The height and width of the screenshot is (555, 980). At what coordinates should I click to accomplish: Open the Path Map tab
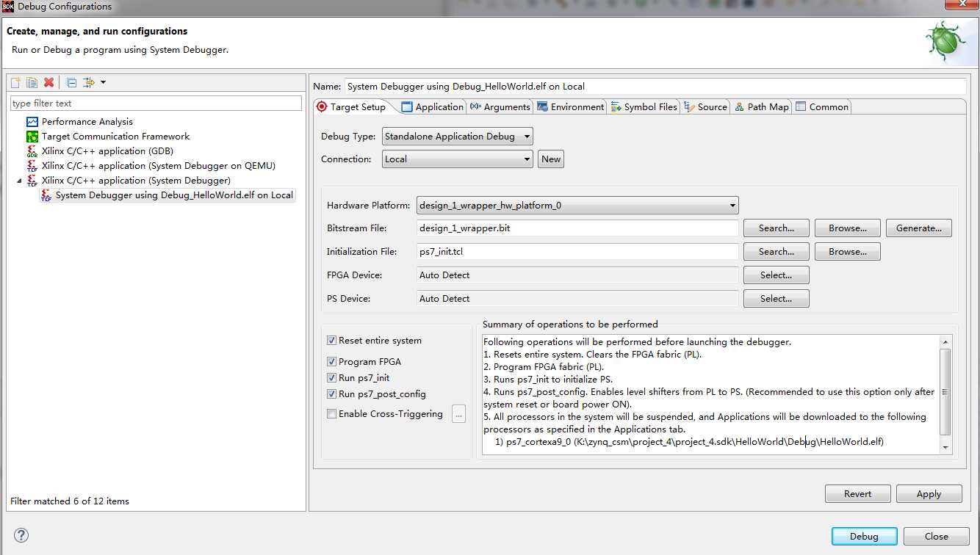pyautogui.click(x=761, y=107)
